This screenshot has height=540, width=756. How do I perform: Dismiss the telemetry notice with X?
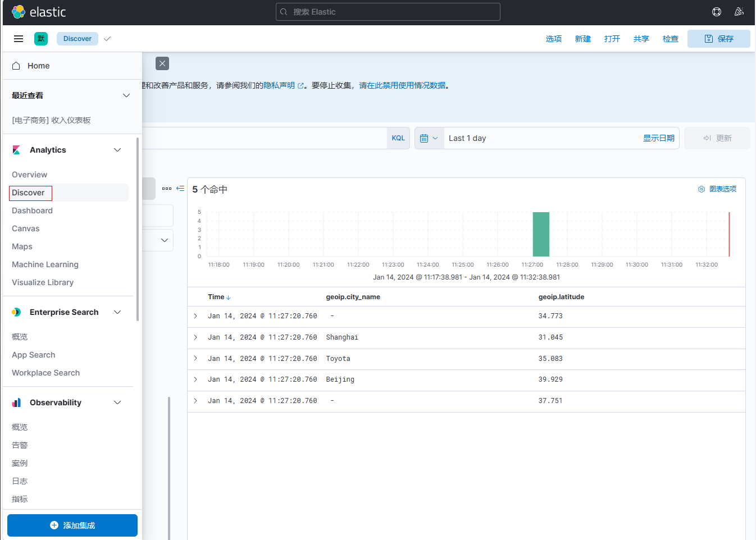pos(162,63)
